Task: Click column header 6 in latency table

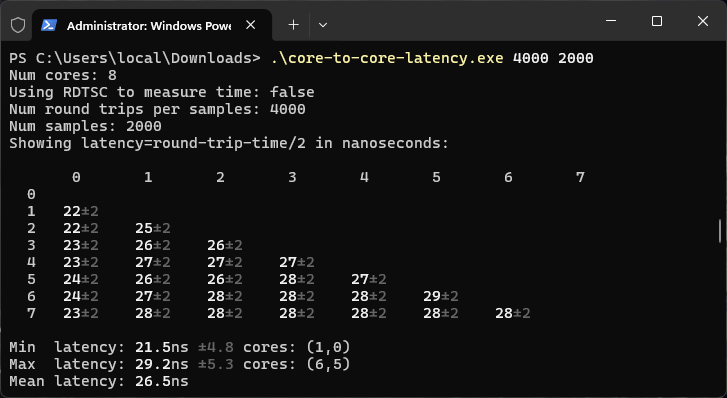Action: pyautogui.click(x=508, y=177)
